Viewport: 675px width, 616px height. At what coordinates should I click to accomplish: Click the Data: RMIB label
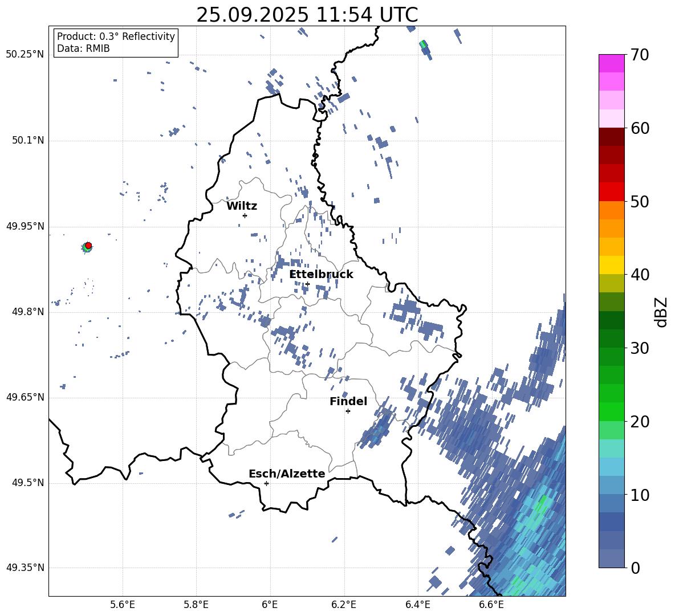83,48
